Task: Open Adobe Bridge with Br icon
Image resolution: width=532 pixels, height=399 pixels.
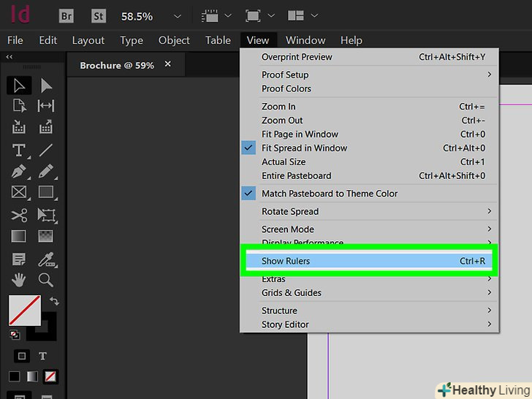Action: pyautogui.click(x=66, y=15)
